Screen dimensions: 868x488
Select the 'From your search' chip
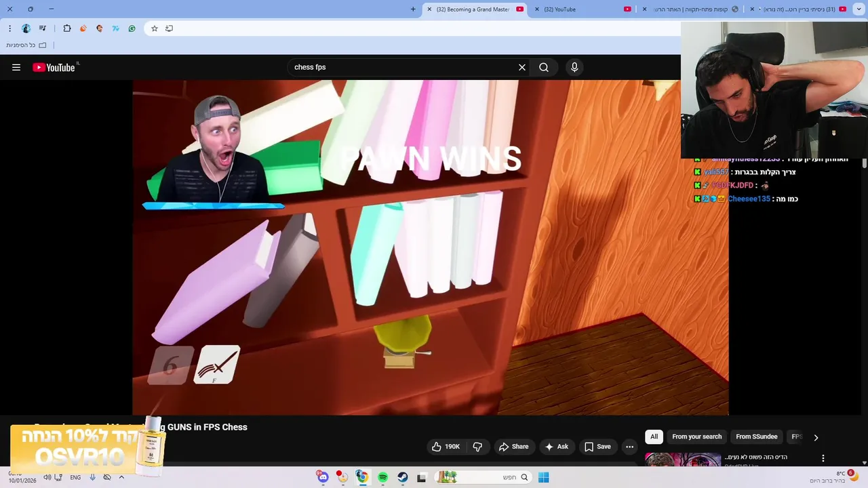[x=696, y=436]
